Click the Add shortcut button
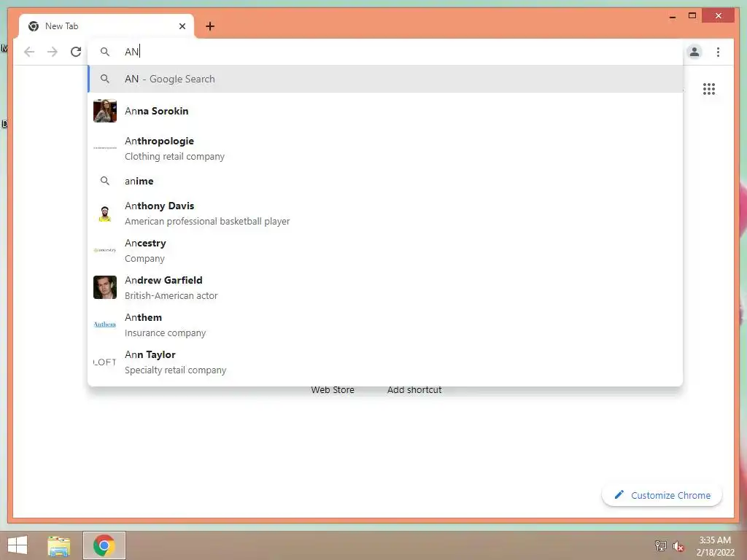747x560 pixels. pyautogui.click(x=414, y=389)
